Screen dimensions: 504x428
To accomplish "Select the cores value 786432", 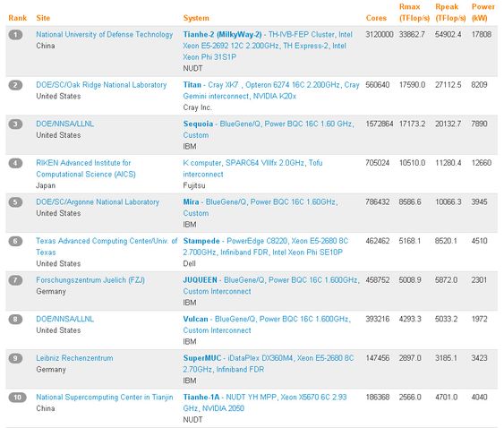I will pyautogui.click(x=378, y=202).
